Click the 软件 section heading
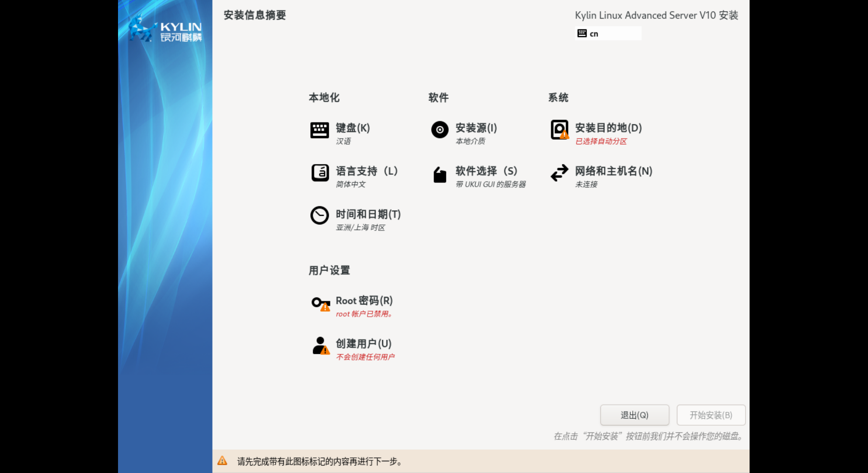Viewport: 868px width, 473px height. (439, 97)
